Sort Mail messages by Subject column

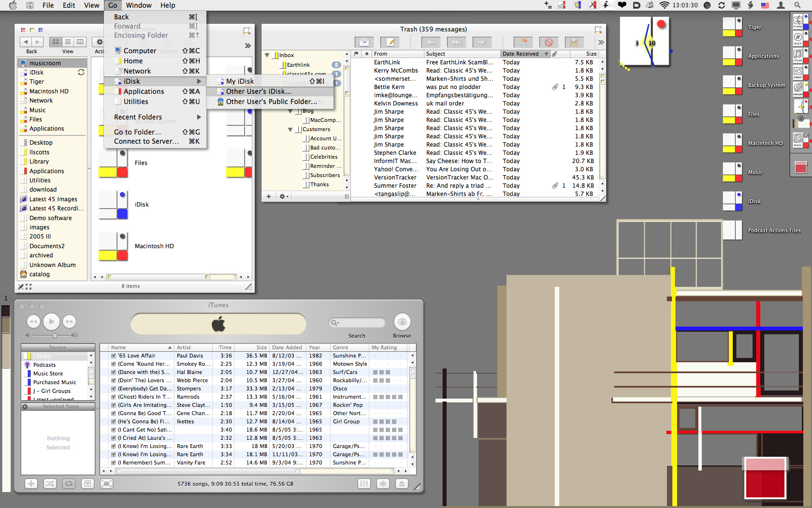click(x=462, y=54)
